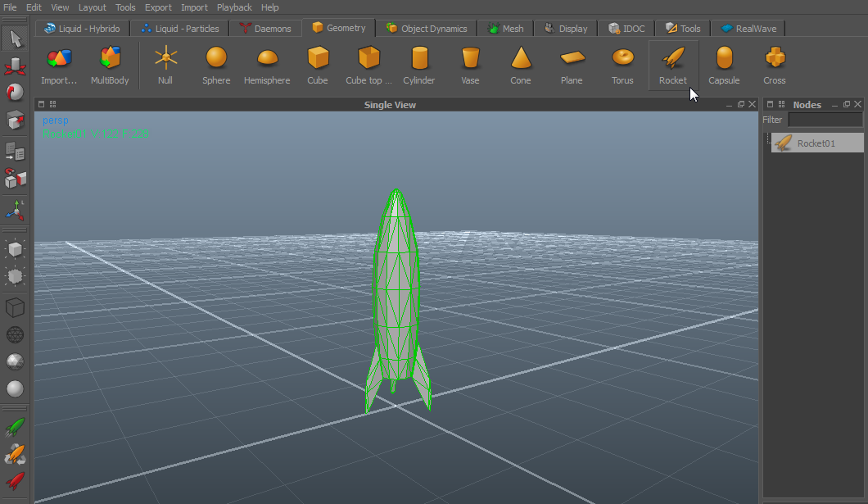Image resolution: width=868 pixels, height=504 pixels.
Task: Switch to the Daemons tab
Action: coord(266,29)
